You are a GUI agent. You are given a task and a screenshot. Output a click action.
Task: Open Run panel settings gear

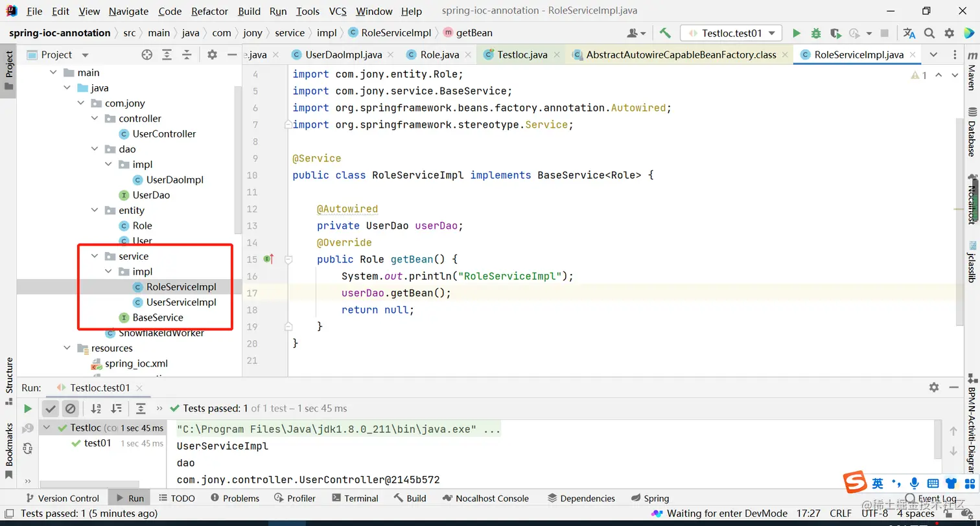pos(934,387)
